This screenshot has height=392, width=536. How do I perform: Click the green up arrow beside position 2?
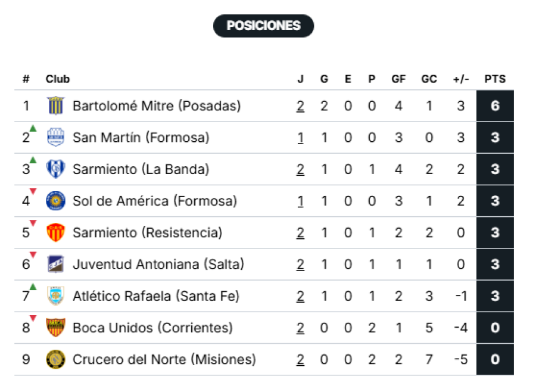tap(33, 128)
